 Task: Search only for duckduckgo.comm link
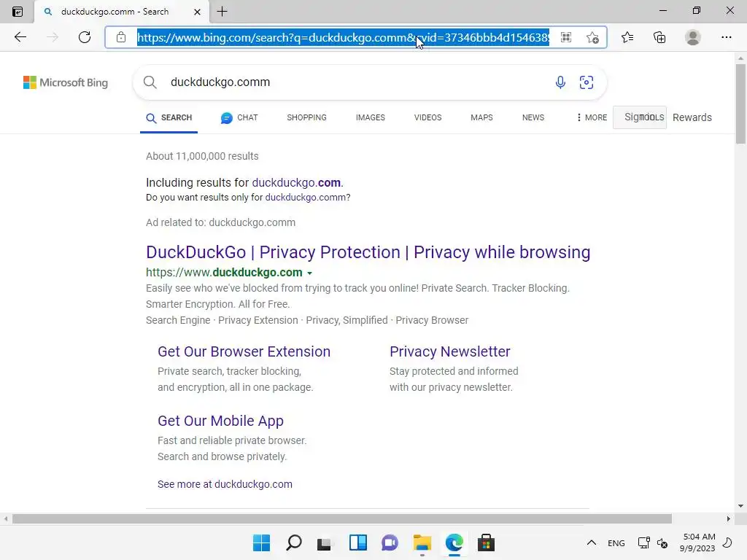(x=306, y=198)
